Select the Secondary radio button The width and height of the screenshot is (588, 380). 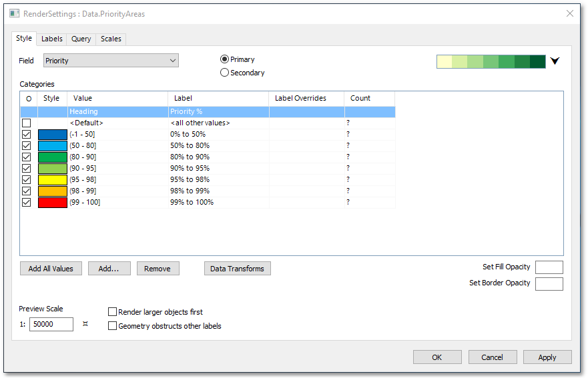(224, 72)
